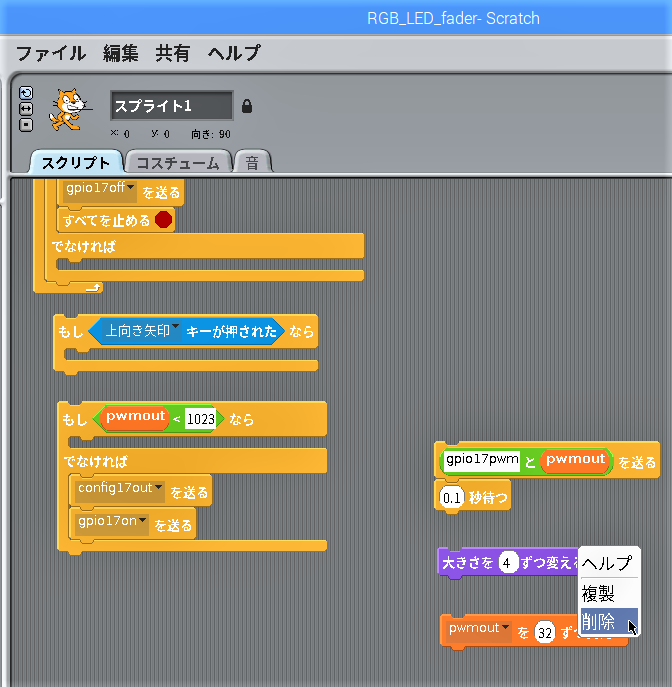Click the 'can rotate' rotation style button
The width and height of the screenshot is (672, 687).
click(26, 92)
